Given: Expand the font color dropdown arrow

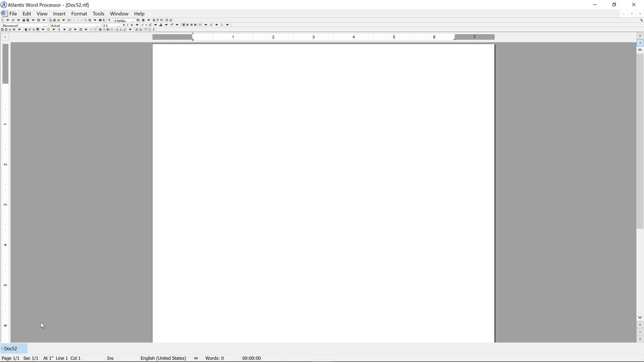Looking at the screenshot, I should pos(167,25).
